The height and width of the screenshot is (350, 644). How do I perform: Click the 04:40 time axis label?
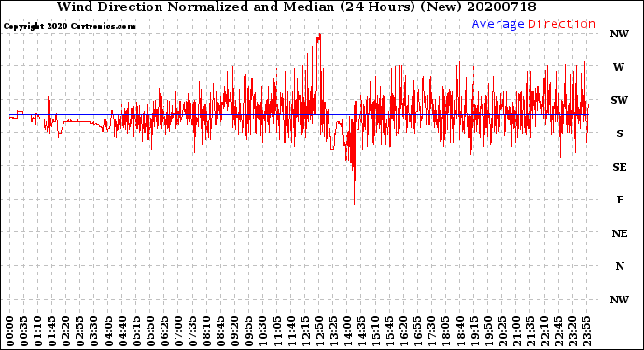(122, 331)
